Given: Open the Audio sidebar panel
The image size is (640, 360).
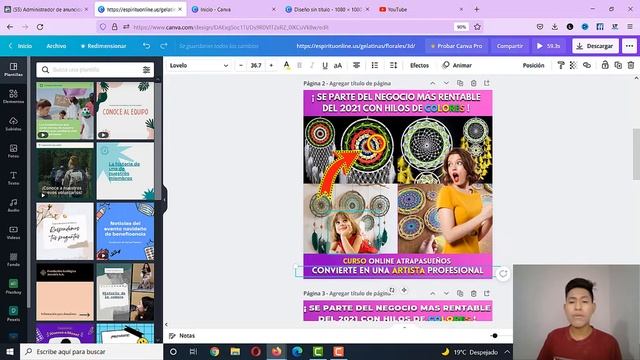Looking at the screenshot, I should tap(13, 205).
